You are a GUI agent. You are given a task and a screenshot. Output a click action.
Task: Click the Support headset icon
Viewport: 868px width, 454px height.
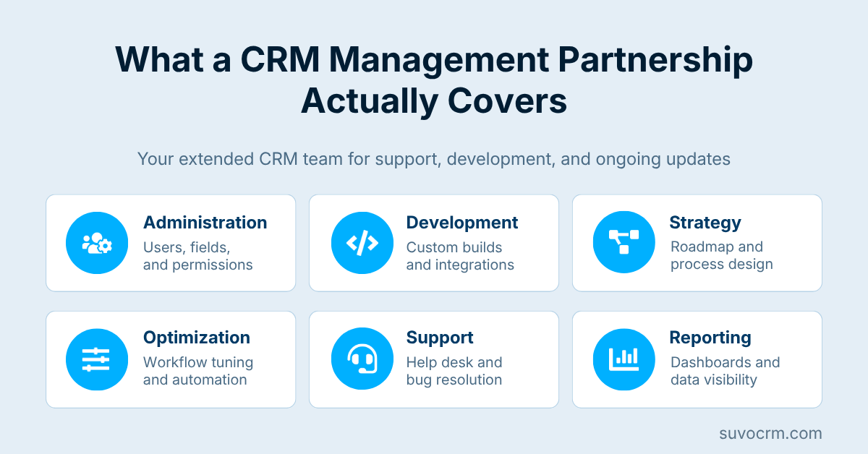(362, 359)
